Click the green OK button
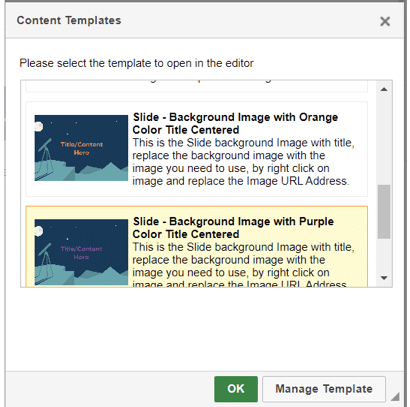 pyautogui.click(x=236, y=389)
